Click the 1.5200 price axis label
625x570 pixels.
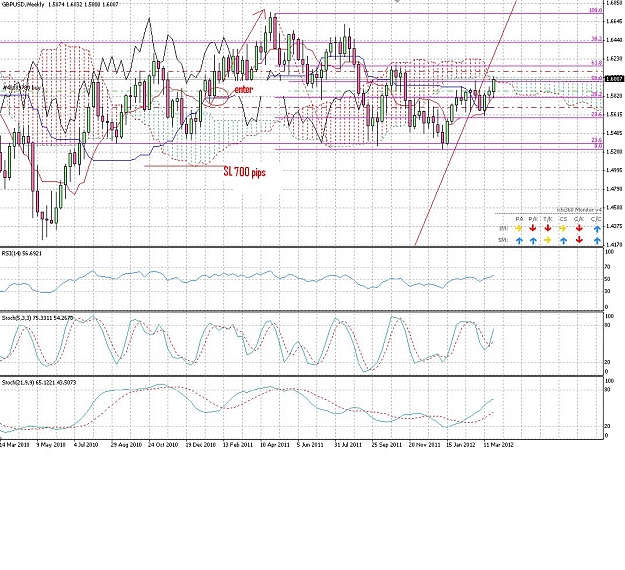tap(614, 151)
